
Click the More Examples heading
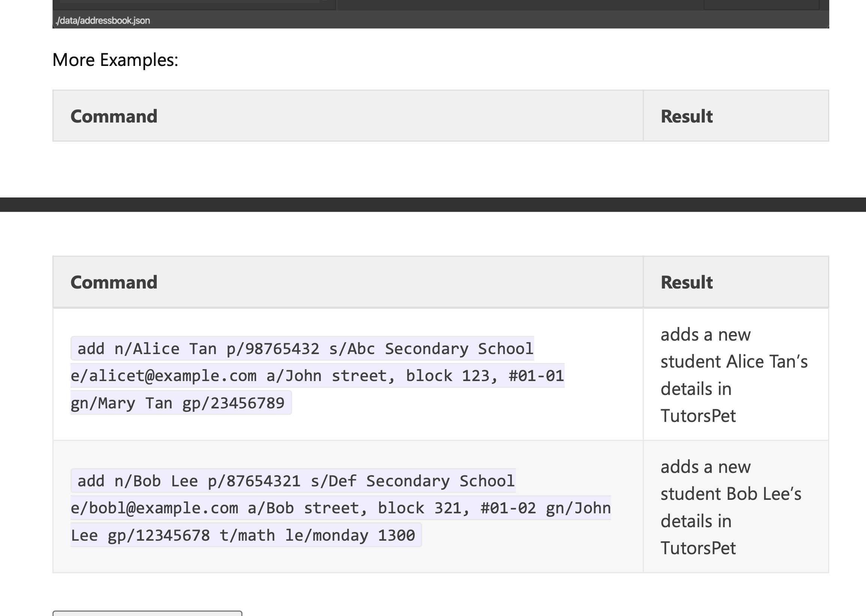[115, 60]
